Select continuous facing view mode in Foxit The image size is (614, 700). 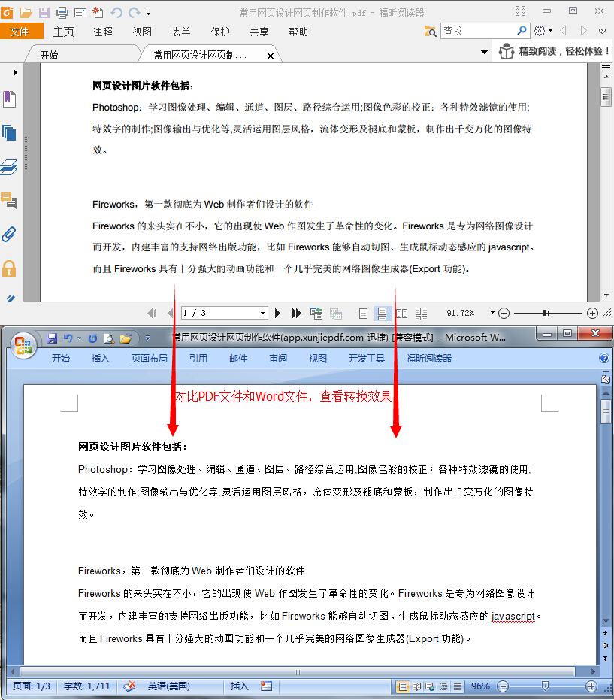coord(421,314)
